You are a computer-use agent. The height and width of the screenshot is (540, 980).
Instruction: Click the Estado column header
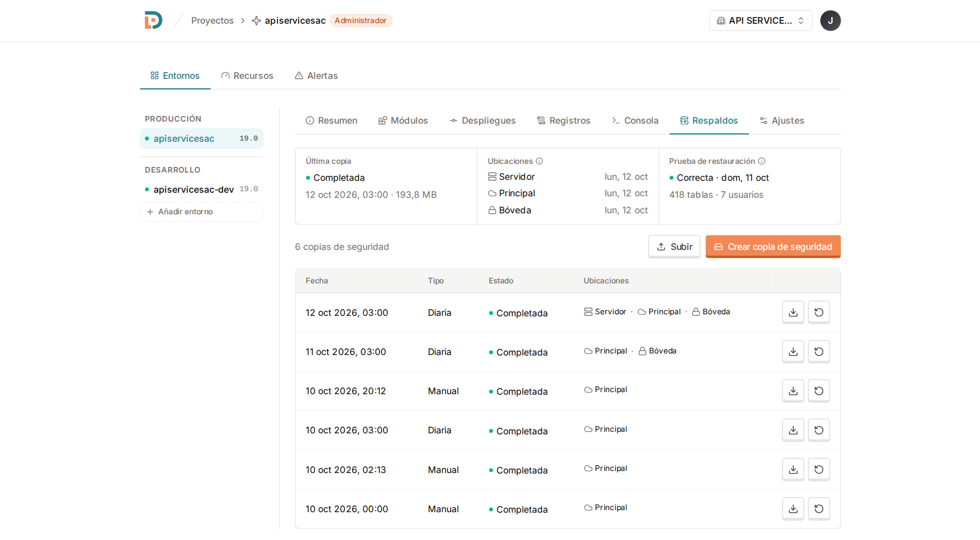(501, 281)
